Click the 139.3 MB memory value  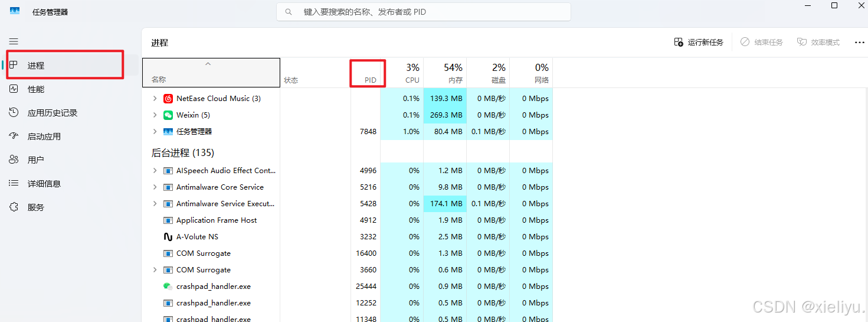tap(446, 99)
